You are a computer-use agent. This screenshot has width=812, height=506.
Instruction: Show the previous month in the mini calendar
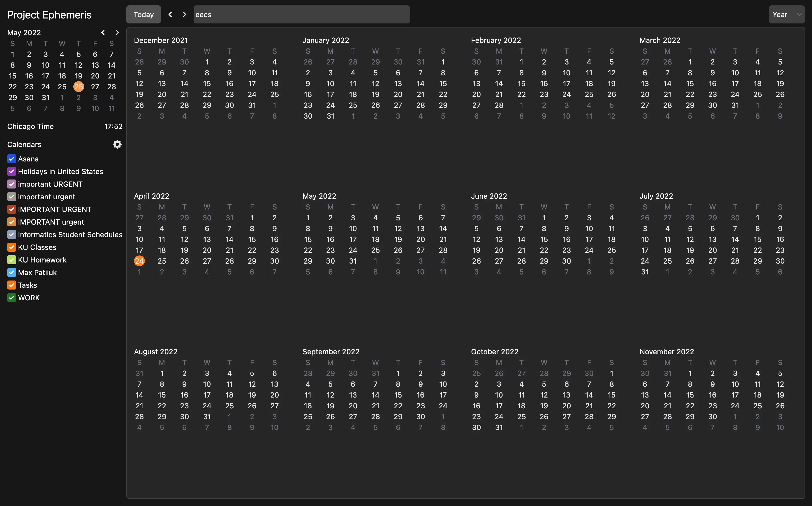pos(103,32)
